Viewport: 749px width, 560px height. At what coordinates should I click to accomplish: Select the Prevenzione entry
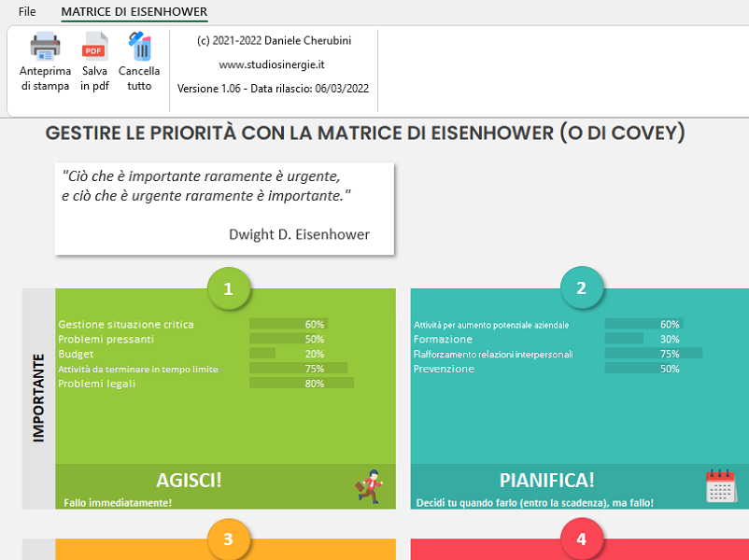coord(444,369)
